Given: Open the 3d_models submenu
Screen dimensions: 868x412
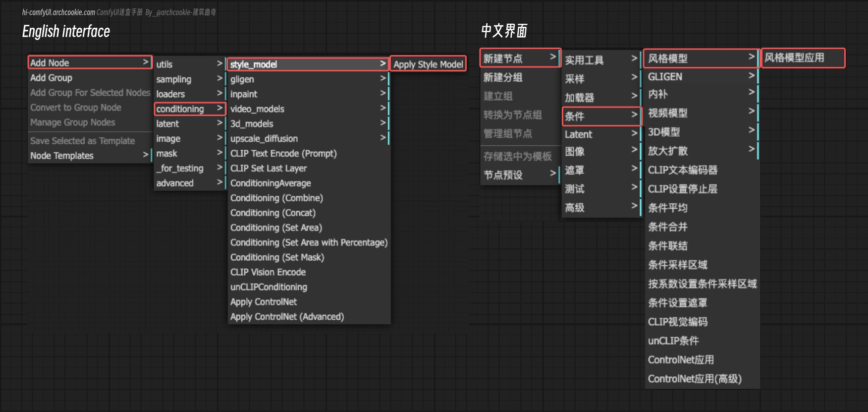Looking at the screenshot, I should pyautogui.click(x=308, y=123).
